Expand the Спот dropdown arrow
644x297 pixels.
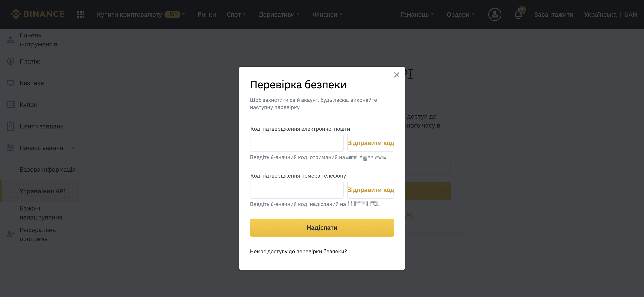tap(244, 14)
